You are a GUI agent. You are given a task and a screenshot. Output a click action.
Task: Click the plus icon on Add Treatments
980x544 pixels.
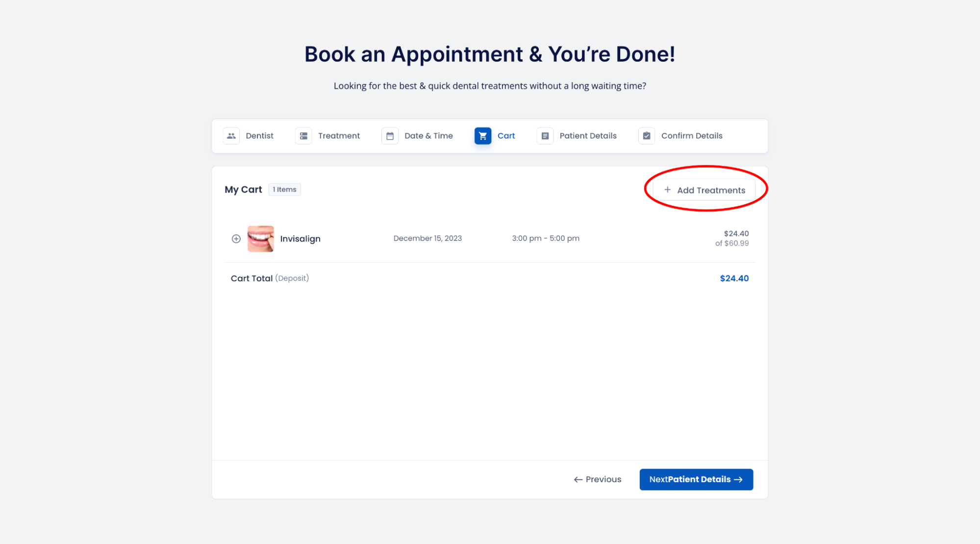(667, 190)
